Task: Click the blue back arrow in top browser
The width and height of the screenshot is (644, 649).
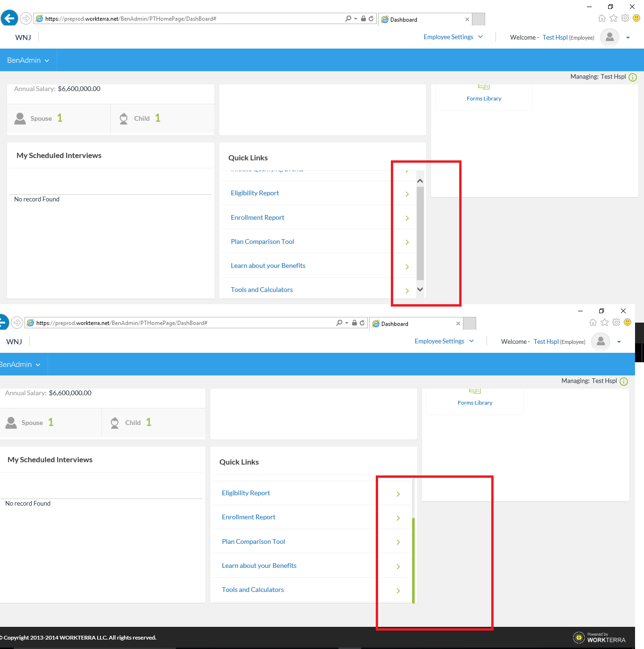Action: coord(9,18)
